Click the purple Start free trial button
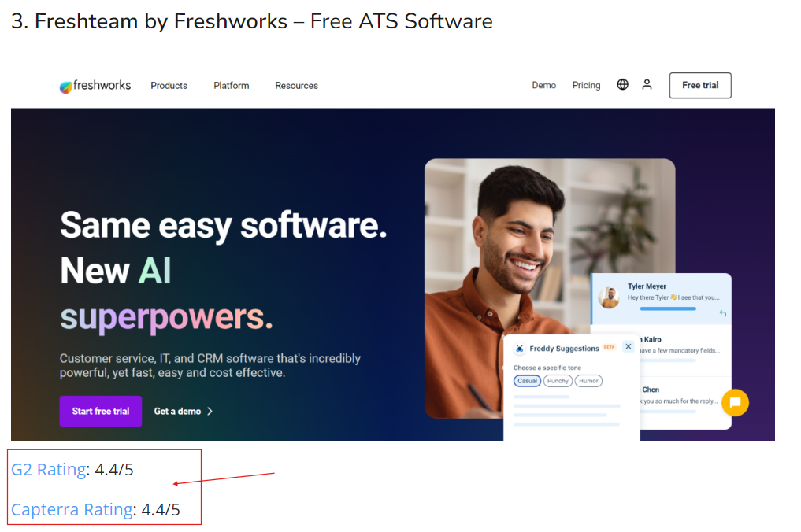 [101, 411]
